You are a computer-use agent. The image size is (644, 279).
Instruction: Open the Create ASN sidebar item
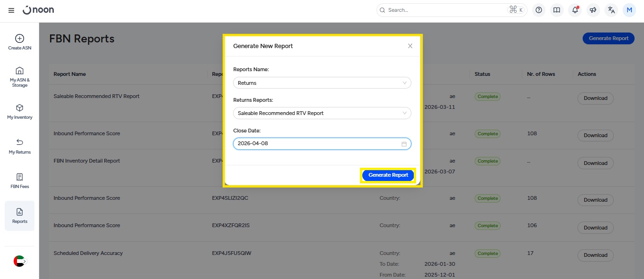[x=20, y=42]
